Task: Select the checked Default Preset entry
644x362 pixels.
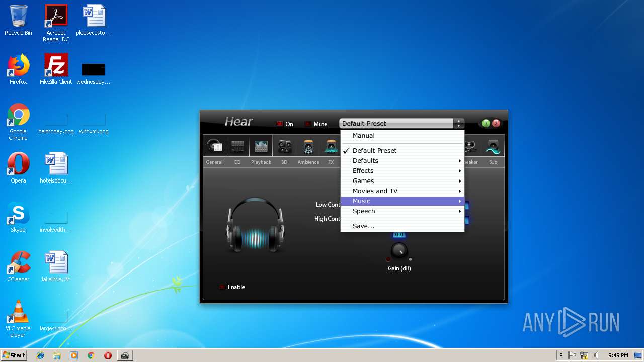Action: point(402,151)
